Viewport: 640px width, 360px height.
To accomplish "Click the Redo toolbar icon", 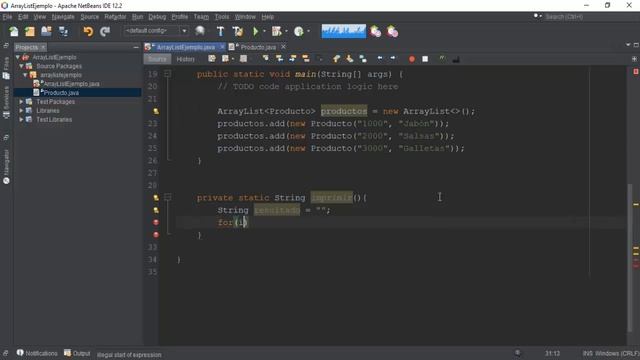I will click(105, 31).
